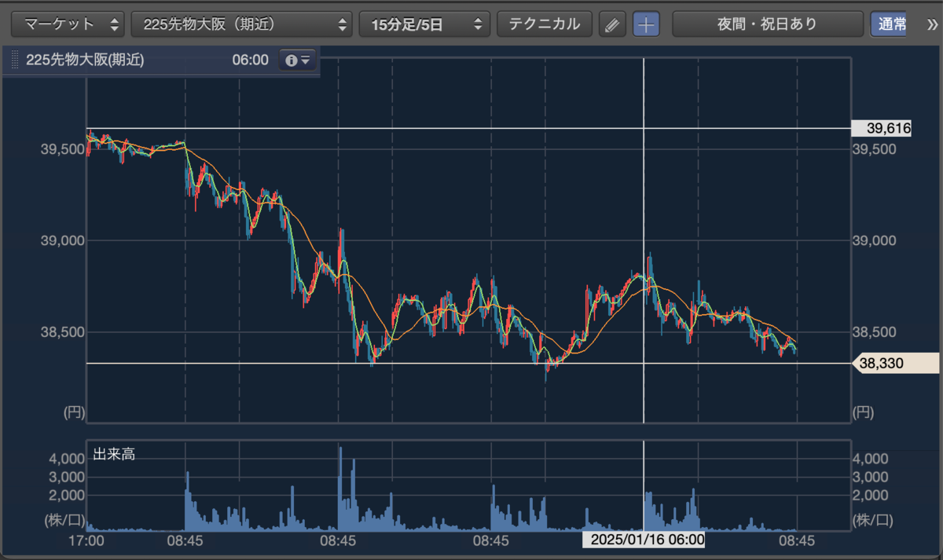Click the right 2,000 volume axis label

pyautogui.click(x=870, y=495)
